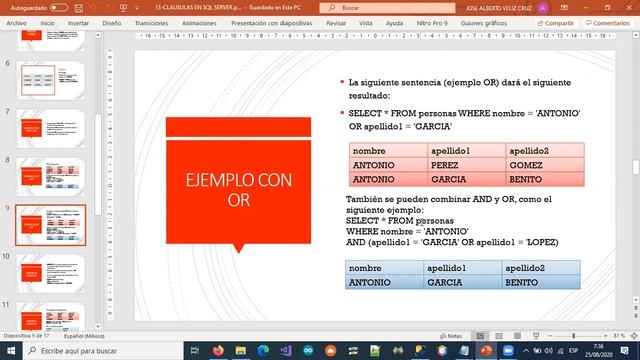Open Arduino IDE from taskbar

pos(308,351)
